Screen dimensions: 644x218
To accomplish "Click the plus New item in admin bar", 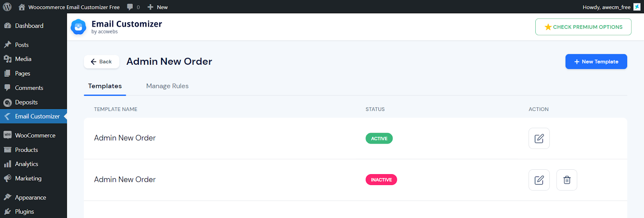I will (157, 7).
